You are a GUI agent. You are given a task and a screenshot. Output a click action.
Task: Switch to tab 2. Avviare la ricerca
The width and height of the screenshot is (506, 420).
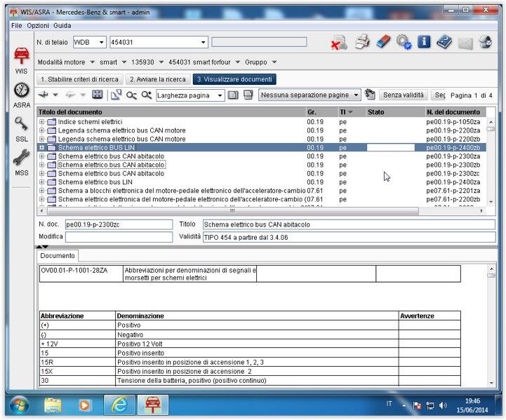[158, 79]
